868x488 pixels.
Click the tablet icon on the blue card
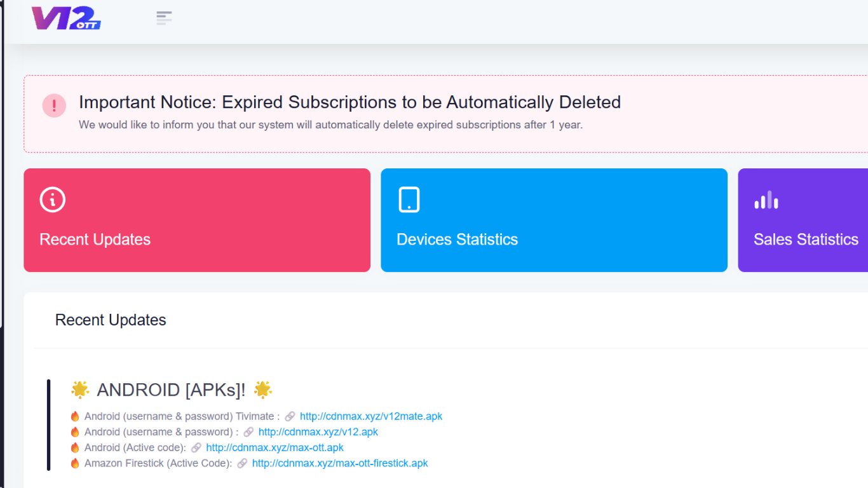point(409,200)
